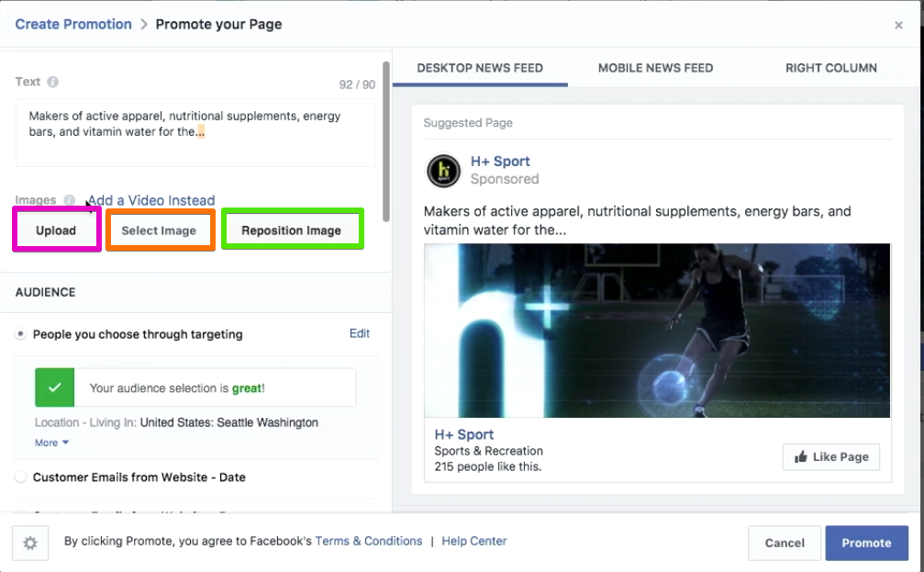Click the Like Page button

coord(831,457)
